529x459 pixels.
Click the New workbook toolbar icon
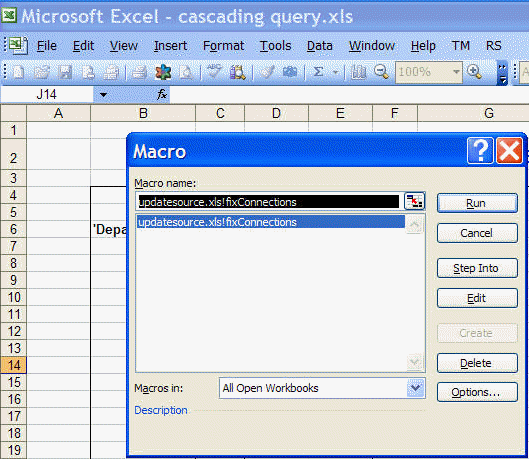(x=18, y=72)
